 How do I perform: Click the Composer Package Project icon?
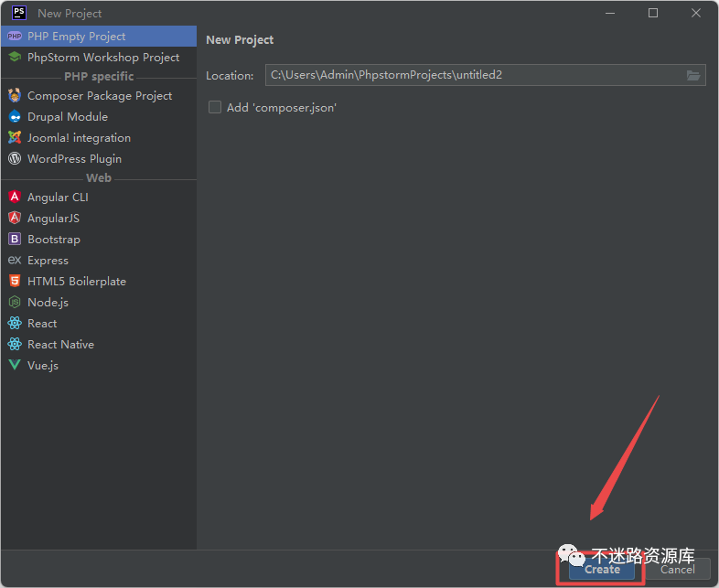point(15,95)
